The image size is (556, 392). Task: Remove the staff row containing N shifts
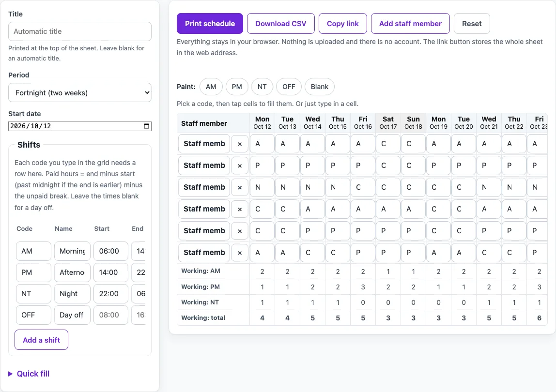coord(240,187)
